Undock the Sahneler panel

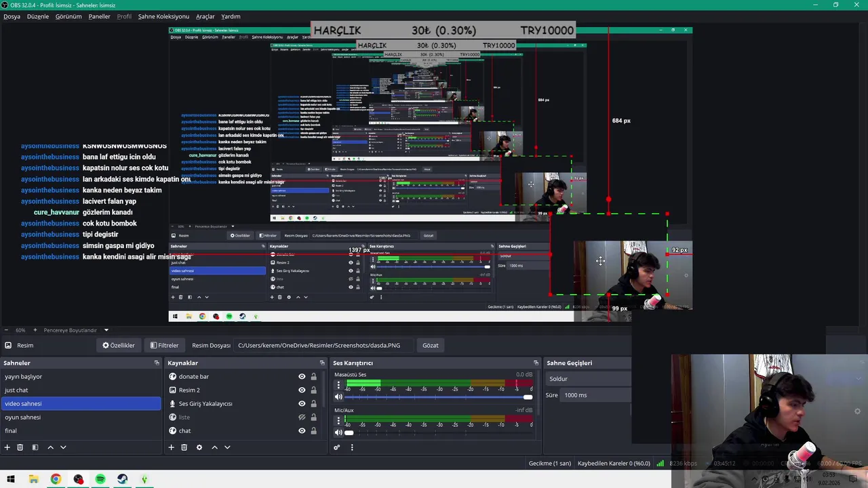point(157,363)
